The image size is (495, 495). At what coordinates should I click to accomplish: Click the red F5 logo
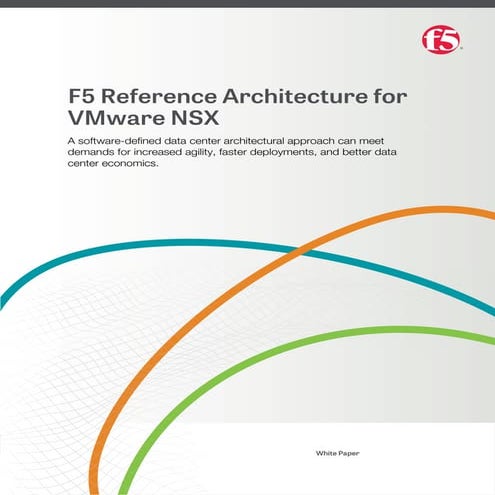tap(441, 40)
